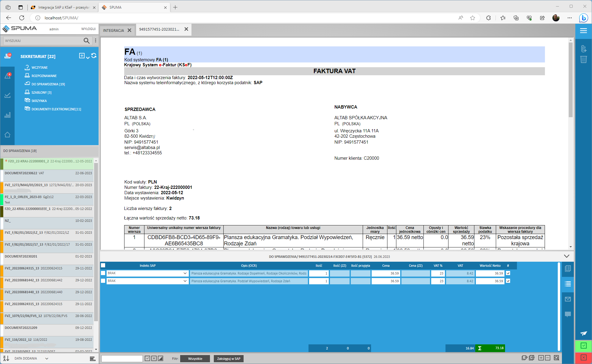Open DOKUMENTY ELEKTRONICZNE[11] in sidebar
This screenshot has height=364, width=592.
pos(56,109)
